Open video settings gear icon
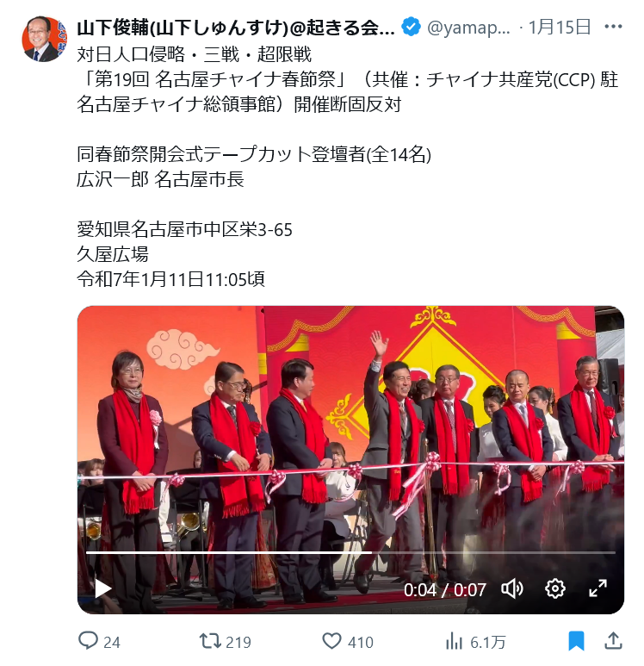This screenshot has height=666, width=644. click(554, 589)
